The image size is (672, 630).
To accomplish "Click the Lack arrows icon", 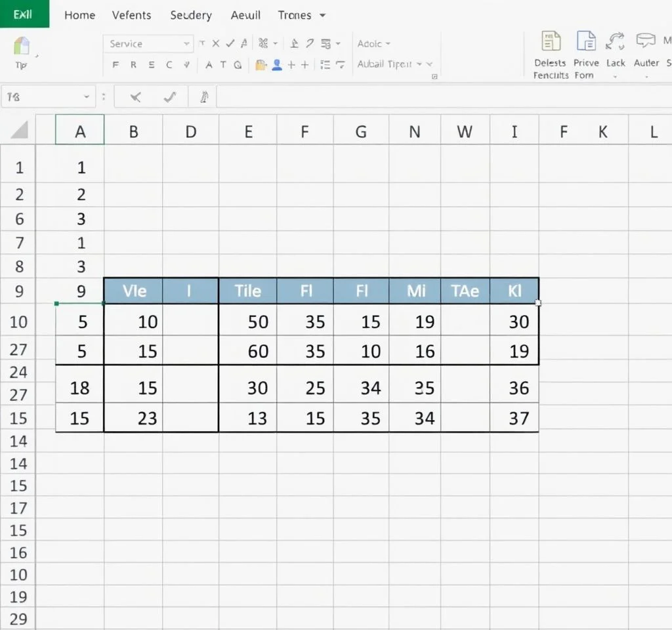I will (x=616, y=41).
